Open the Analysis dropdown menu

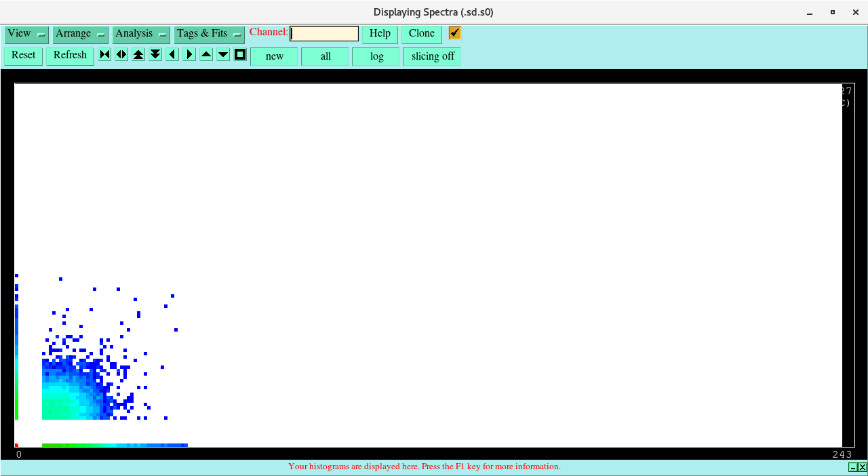click(141, 35)
